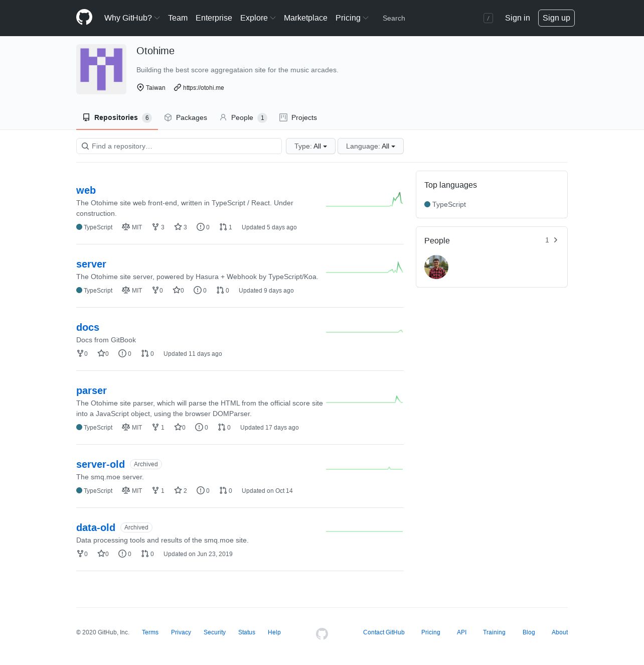Click the Find a repository input field
This screenshot has height=665, width=644.
[179, 146]
